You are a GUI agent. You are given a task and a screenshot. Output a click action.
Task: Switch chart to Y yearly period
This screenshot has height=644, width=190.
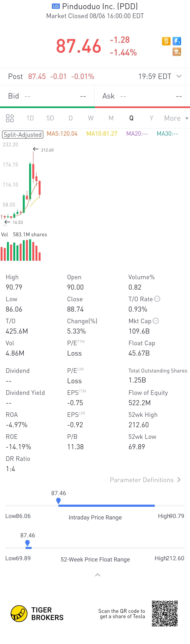pyautogui.click(x=151, y=118)
